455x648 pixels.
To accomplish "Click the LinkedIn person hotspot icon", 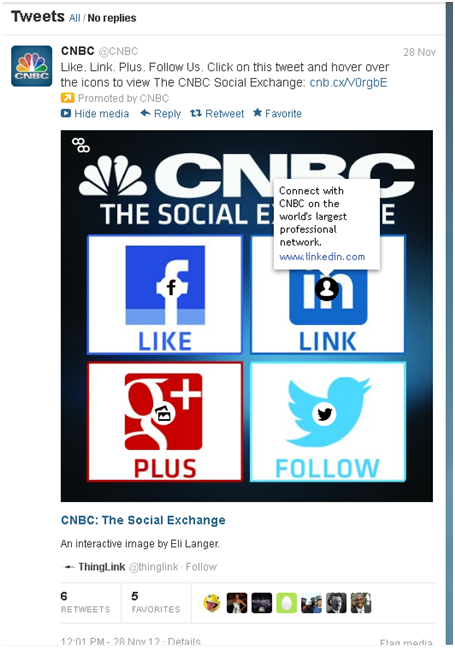I will (x=326, y=288).
